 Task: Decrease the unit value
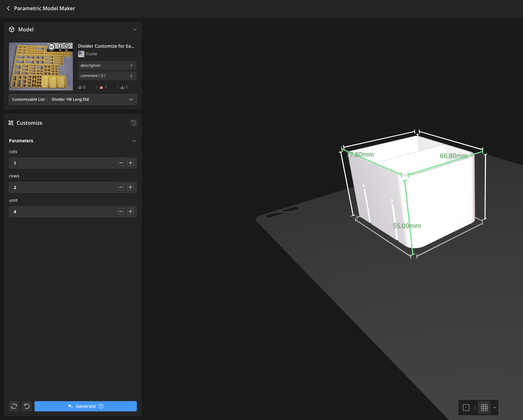[x=121, y=212]
